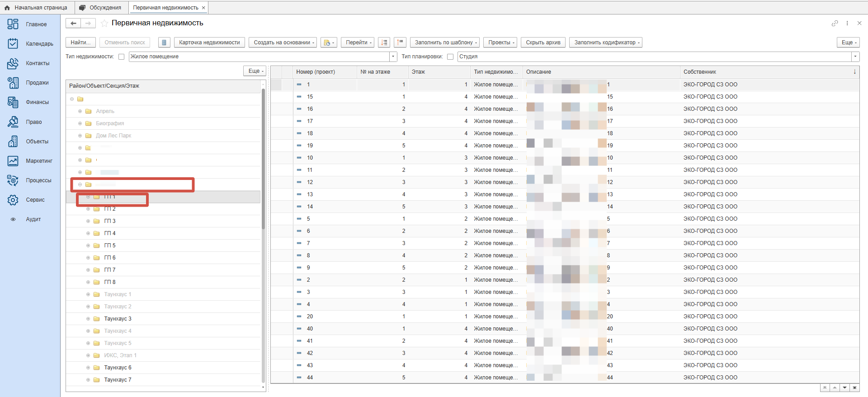Expand the Создать на основании dropdown
Image resolution: width=868 pixels, height=397 pixels.
click(284, 43)
